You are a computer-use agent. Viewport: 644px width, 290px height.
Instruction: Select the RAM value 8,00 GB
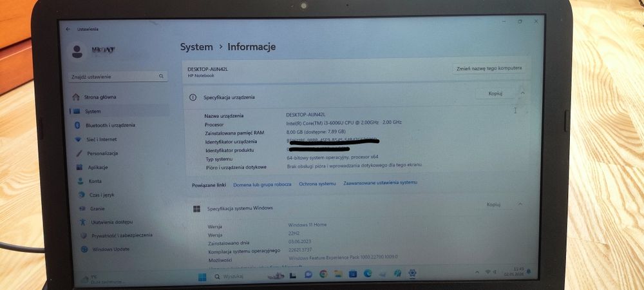click(x=316, y=132)
